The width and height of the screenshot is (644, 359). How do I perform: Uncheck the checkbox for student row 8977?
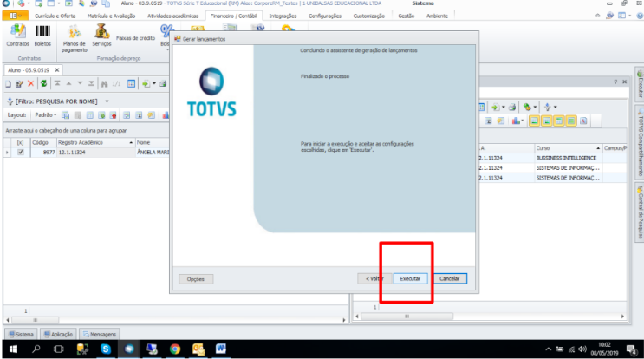20,152
